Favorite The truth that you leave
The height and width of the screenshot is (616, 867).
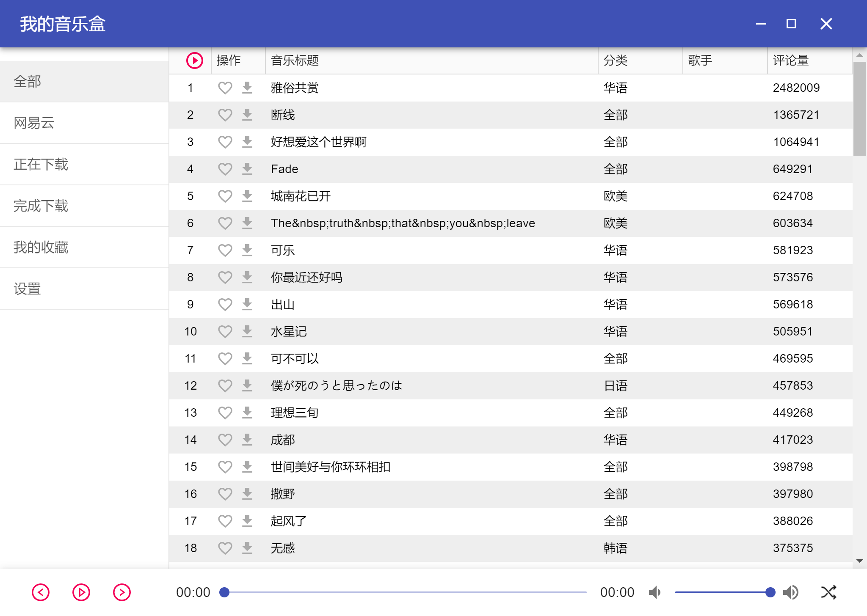225,223
